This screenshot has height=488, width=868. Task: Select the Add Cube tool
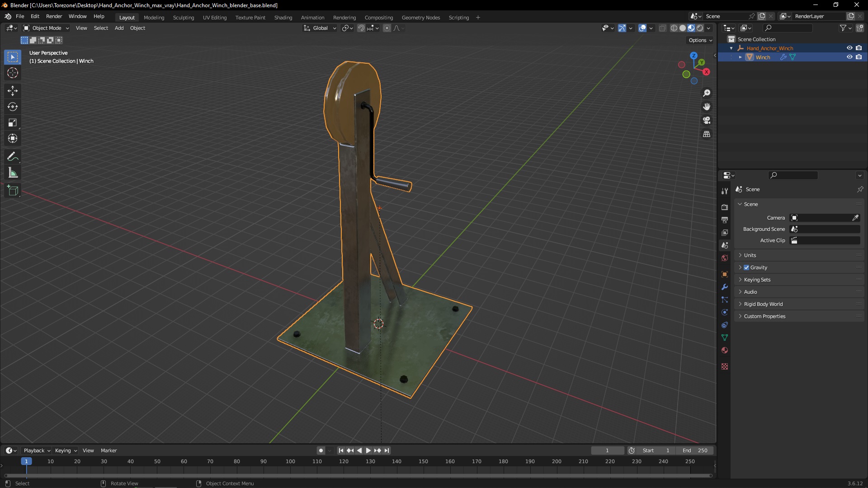click(x=13, y=191)
